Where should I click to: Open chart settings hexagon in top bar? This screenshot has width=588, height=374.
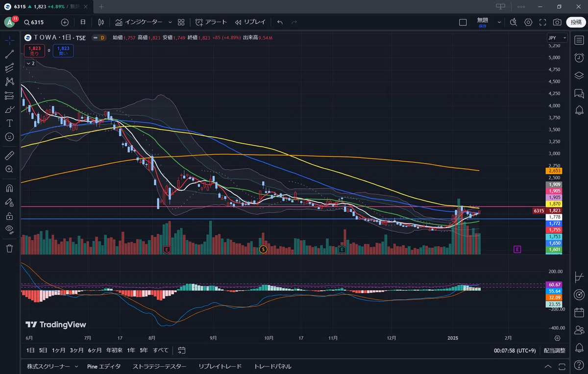(528, 22)
